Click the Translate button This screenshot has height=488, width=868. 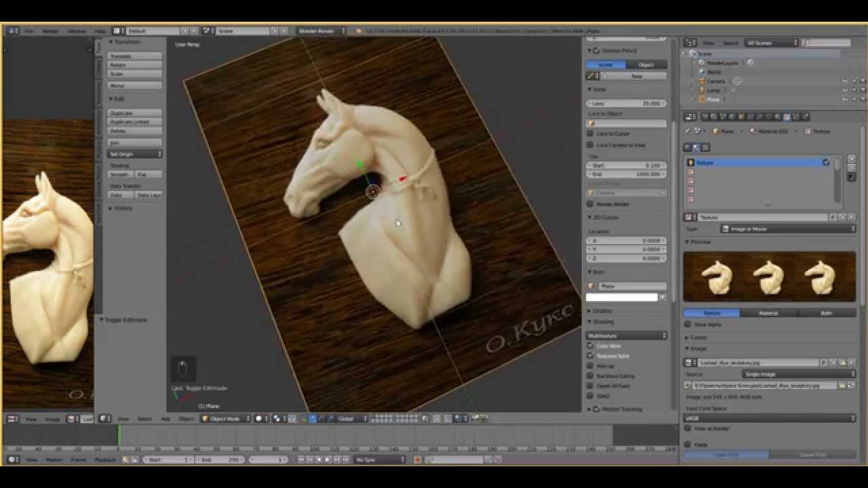(135, 56)
